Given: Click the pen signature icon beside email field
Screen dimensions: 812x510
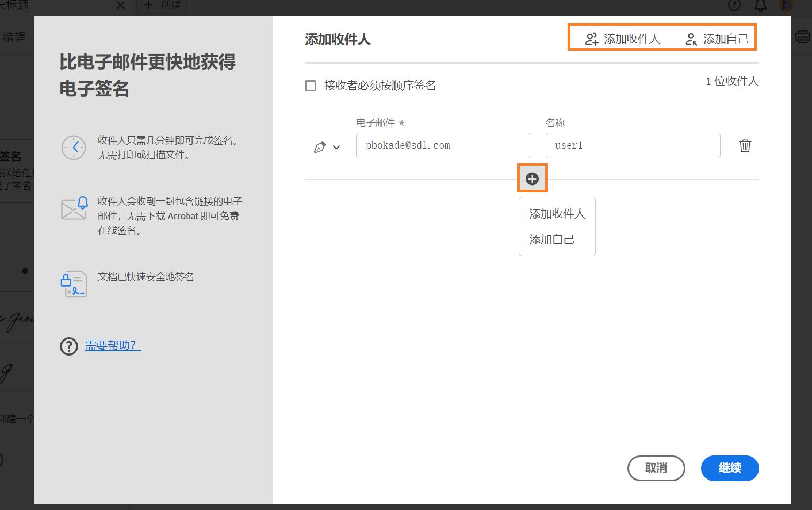Looking at the screenshot, I should pyautogui.click(x=321, y=145).
